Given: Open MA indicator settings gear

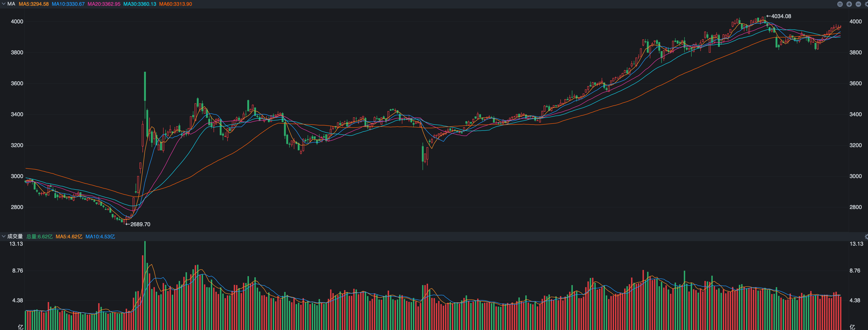Looking at the screenshot, I should pyautogui.click(x=866, y=4).
